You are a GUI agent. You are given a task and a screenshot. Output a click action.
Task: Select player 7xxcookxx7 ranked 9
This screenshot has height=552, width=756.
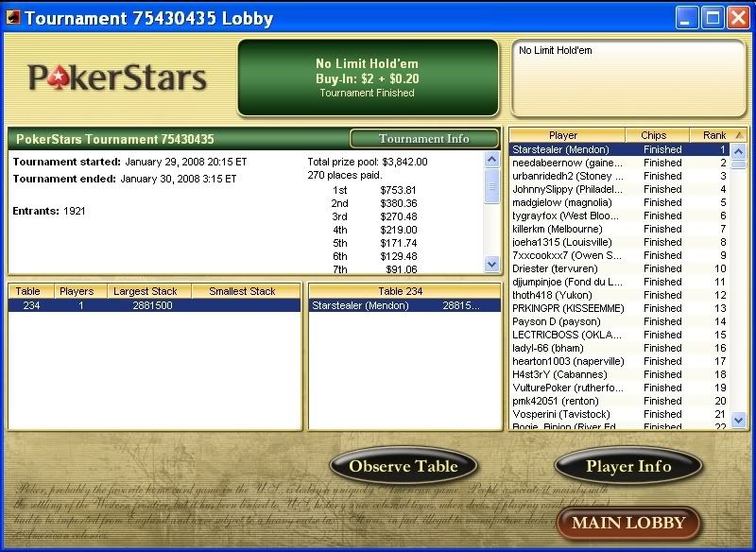click(x=620, y=255)
